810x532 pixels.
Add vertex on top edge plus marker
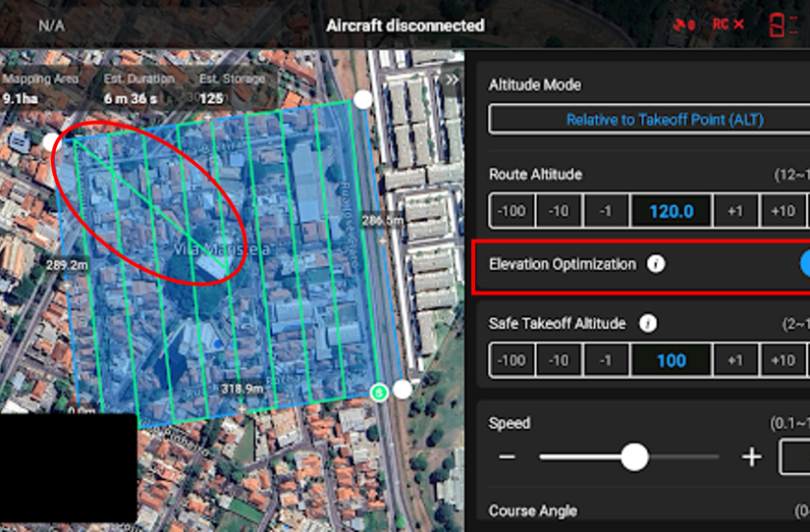click(x=208, y=118)
